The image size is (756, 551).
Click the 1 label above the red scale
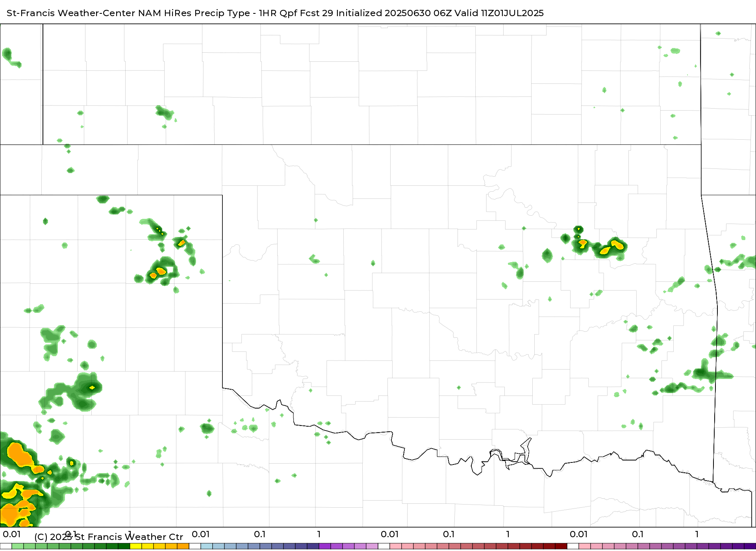click(508, 534)
